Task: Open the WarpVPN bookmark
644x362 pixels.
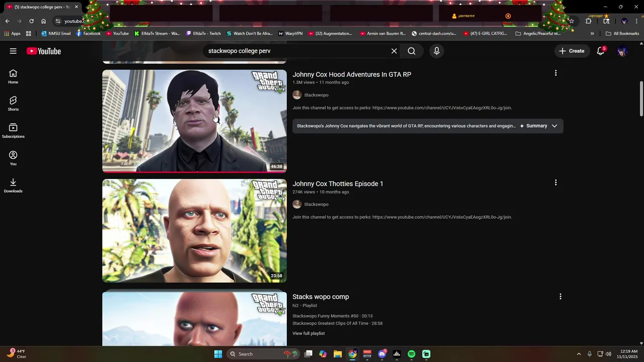Action: point(290,34)
